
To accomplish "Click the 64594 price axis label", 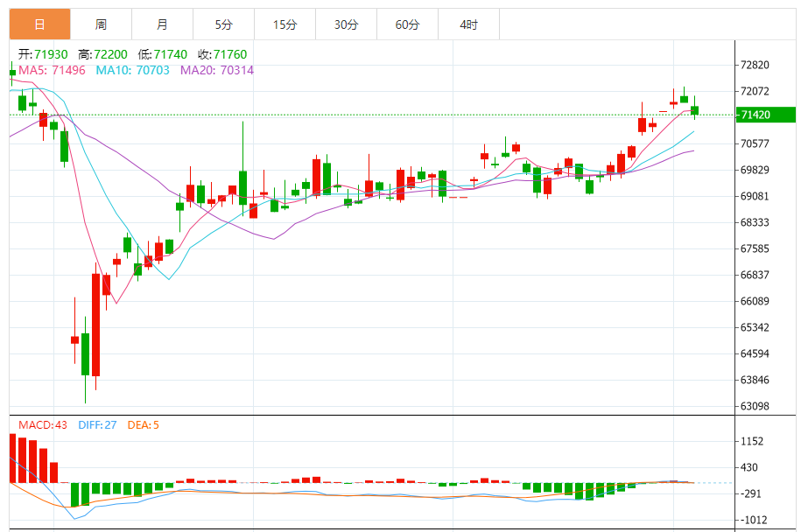I will pyautogui.click(x=755, y=353).
